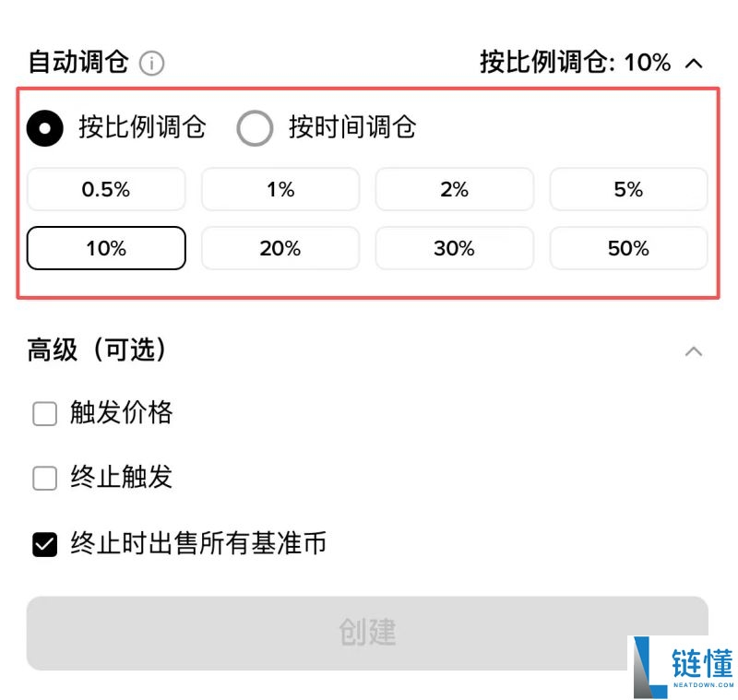Select the currently active 10% option
The image size is (738, 700).
click(x=106, y=248)
